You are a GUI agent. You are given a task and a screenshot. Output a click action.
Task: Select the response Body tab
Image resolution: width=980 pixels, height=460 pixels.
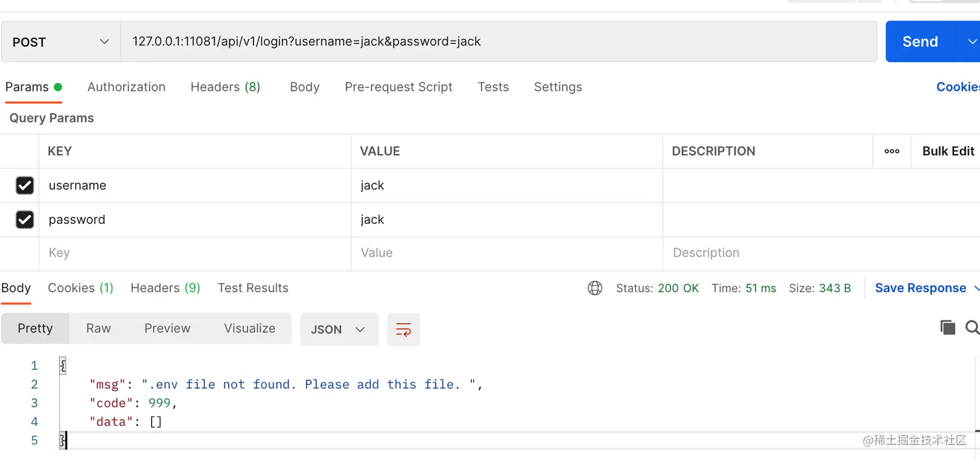point(16,288)
